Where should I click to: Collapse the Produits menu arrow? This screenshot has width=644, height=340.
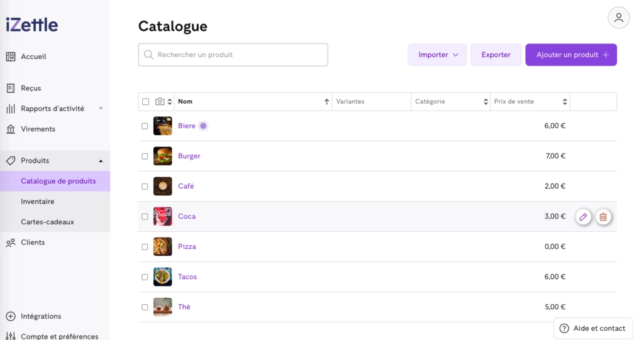(x=101, y=161)
